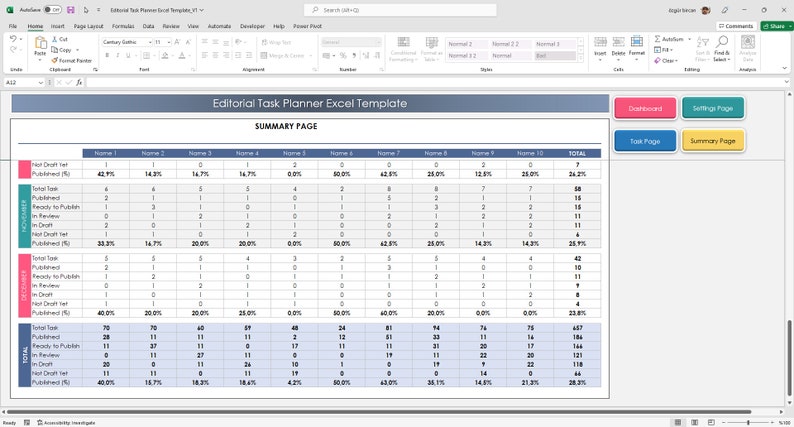Open the AutoSum dropdown arrow
The width and height of the screenshot is (794, 427).
[689, 39]
